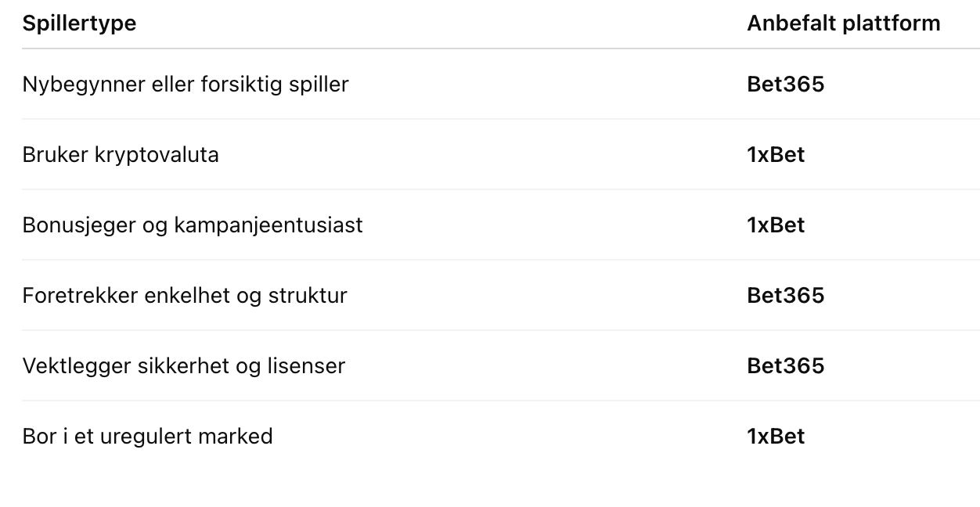
Task: Click the "Spillertype" column header
Action: point(79,23)
